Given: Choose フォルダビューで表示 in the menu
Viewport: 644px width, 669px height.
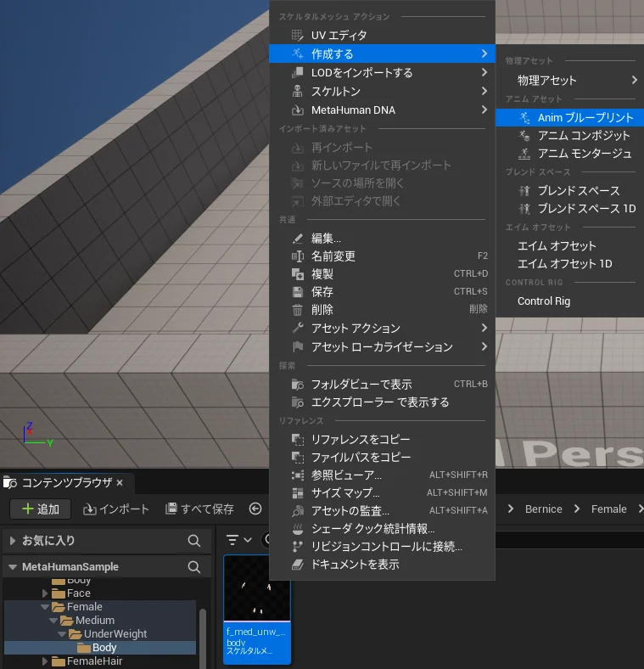Looking at the screenshot, I should pyautogui.click(x=382, y=385).
